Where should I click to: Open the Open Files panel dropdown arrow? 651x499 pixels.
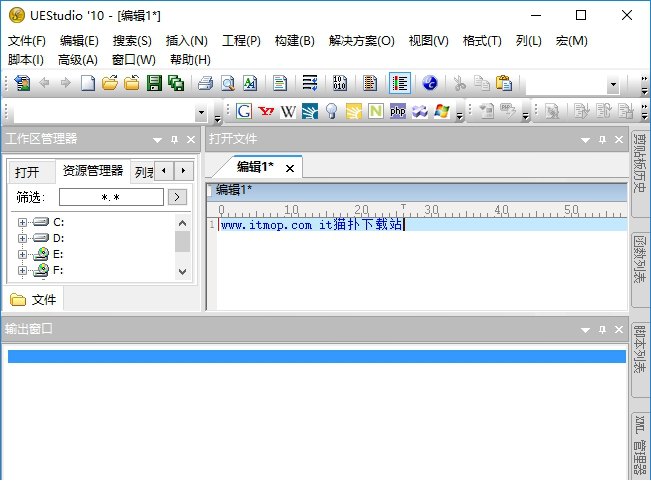click(x=585, y=140)
